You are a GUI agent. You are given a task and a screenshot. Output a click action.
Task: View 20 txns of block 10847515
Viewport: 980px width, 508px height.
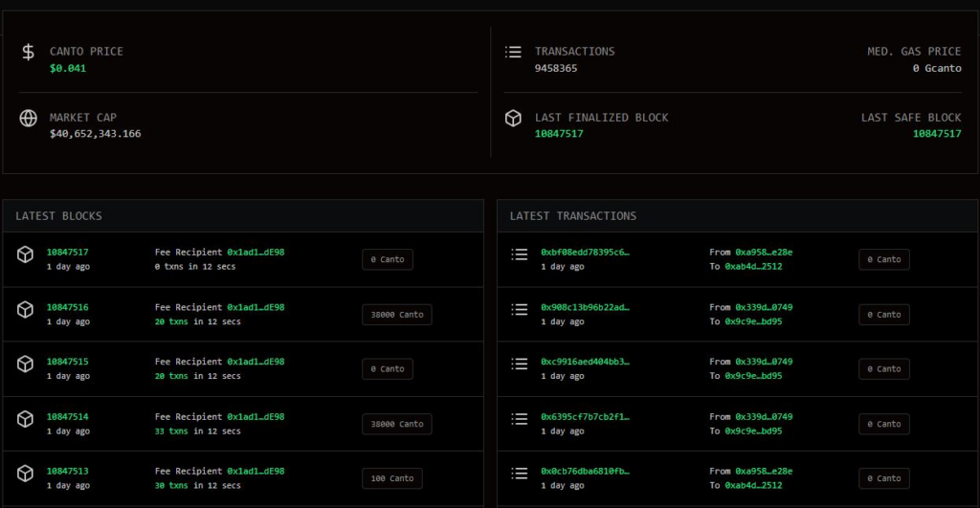pyautogui.click(x=171, y=376)
